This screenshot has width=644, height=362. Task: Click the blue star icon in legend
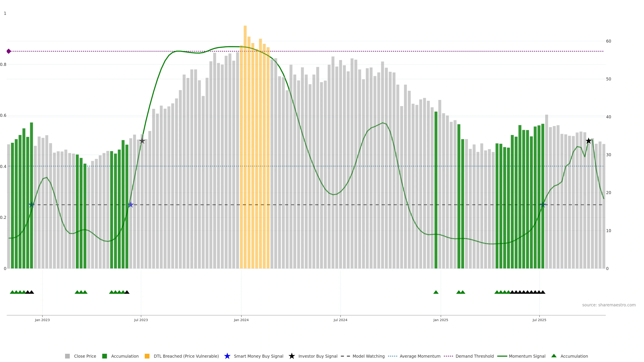[x=227, y=356]
